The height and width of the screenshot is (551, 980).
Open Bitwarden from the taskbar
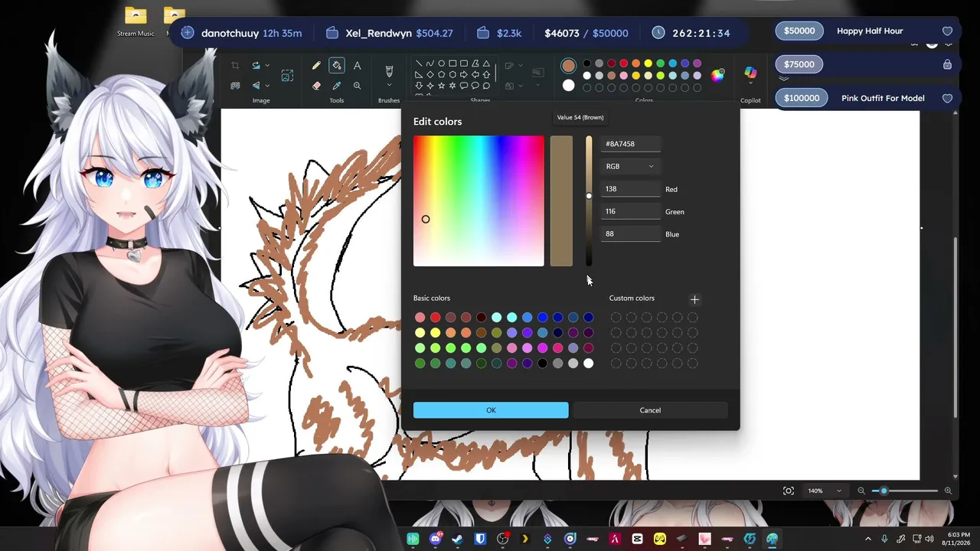click(x=480, y=539)
